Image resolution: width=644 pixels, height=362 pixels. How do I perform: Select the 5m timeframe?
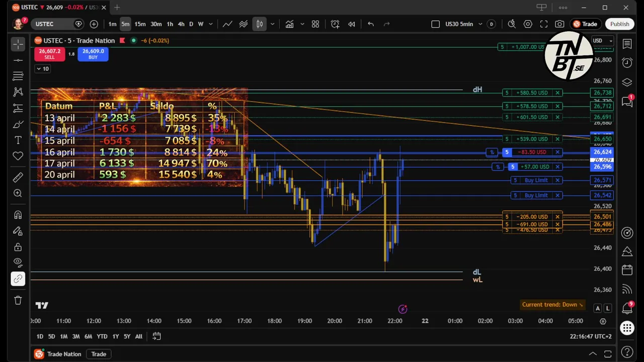[125, 24]
